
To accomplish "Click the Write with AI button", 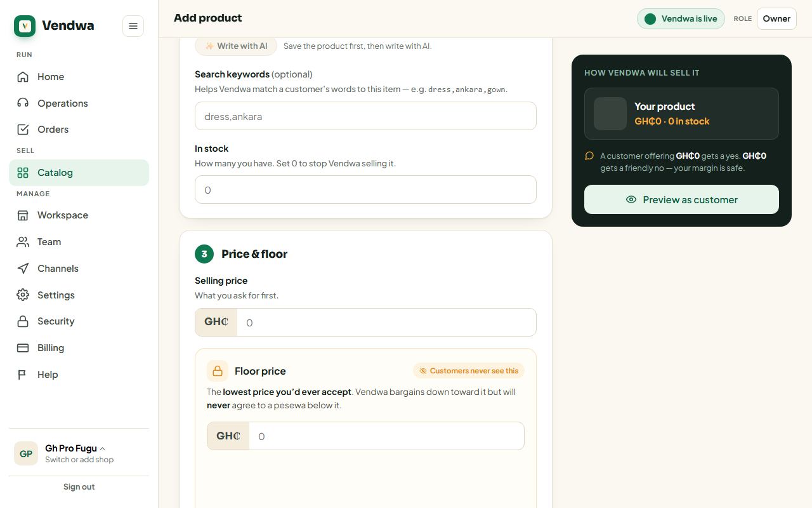I will (236, 46).
